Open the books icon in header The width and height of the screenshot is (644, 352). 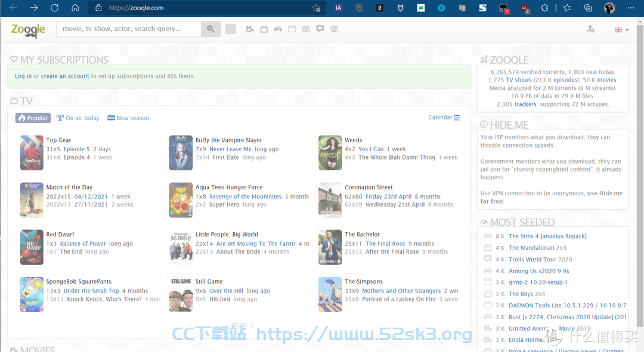(x=306, y=29)
